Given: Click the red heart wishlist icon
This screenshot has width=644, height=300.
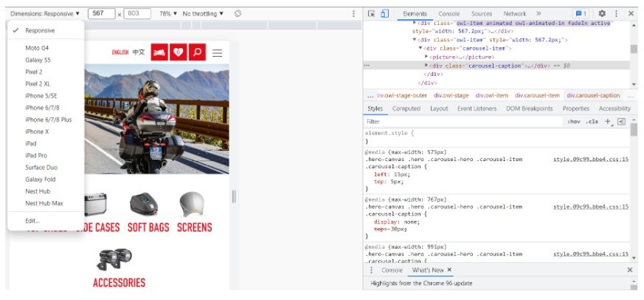Looking at the screenshot, I should point(178,52).
